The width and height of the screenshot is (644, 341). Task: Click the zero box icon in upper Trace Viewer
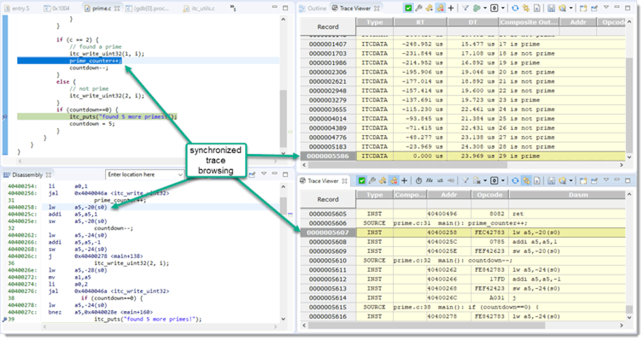(494, 8)
